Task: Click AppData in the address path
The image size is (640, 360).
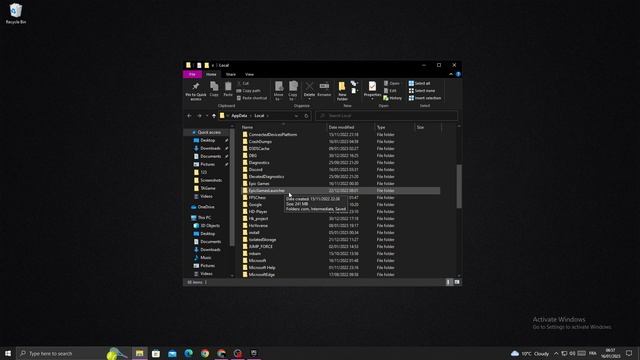Action: 239,116
